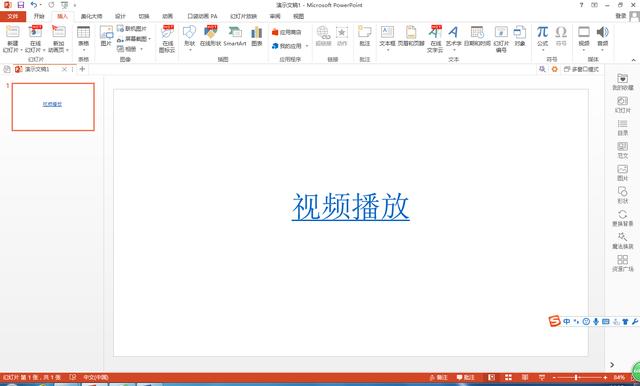Viewport: 640px width, 386px height.
Task: Expand right sidebar with bottom arrow
Action: coord(612,364)
